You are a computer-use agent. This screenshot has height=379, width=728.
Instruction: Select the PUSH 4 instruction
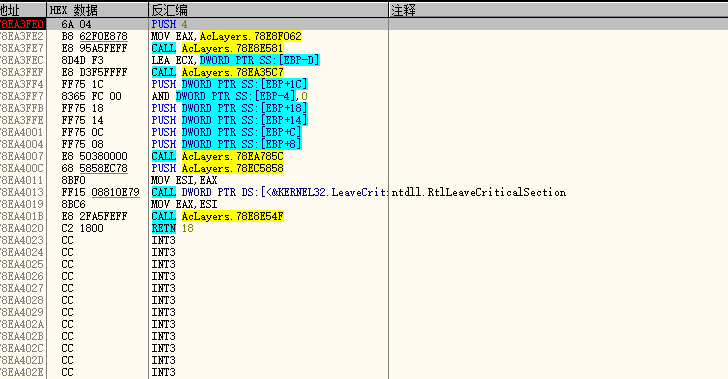coord(169,24)
